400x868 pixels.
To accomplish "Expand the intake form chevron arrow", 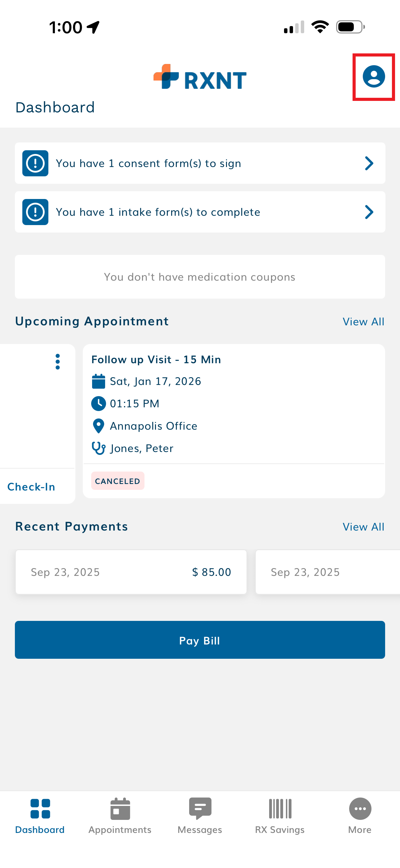I will pyautogui.click(x=369, y=212).
